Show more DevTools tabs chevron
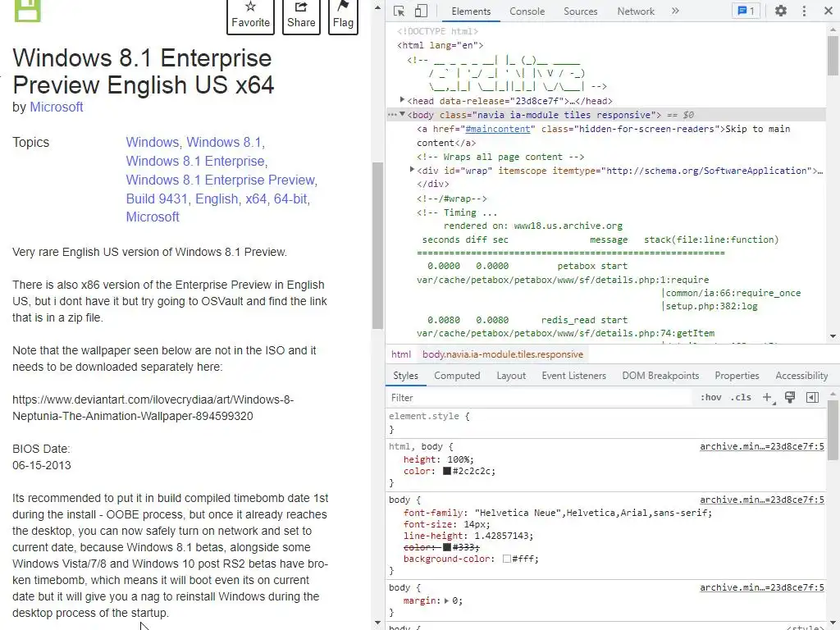Image resolution: width=840 pixels, height=630 pixels. point(675,11)
